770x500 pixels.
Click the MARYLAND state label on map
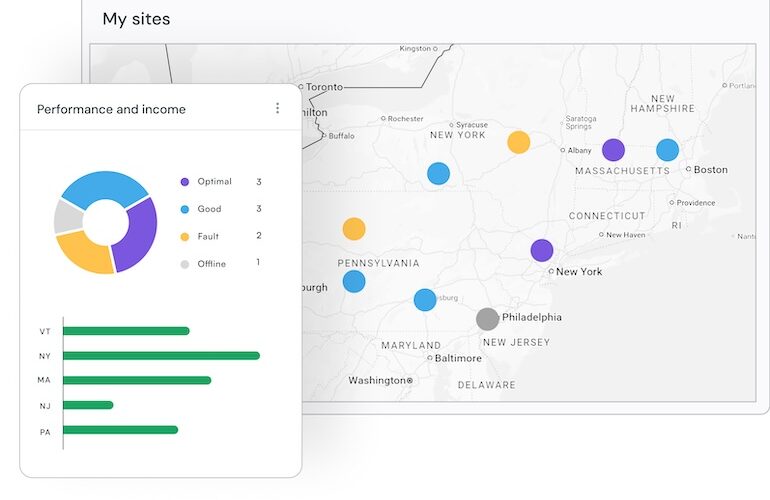coord(411,346)
